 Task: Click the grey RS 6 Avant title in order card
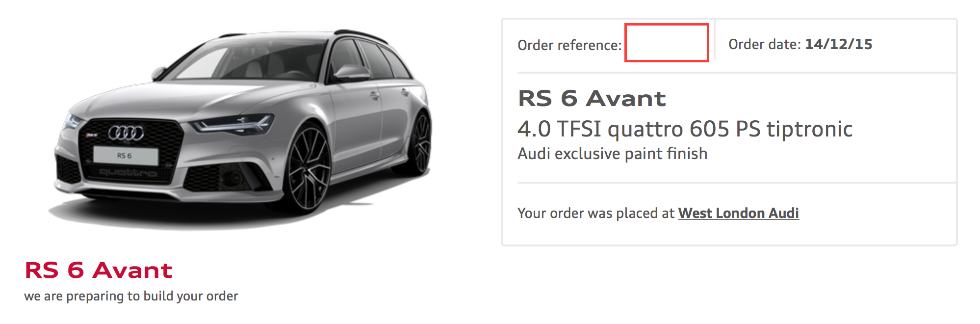coord(592,98)
